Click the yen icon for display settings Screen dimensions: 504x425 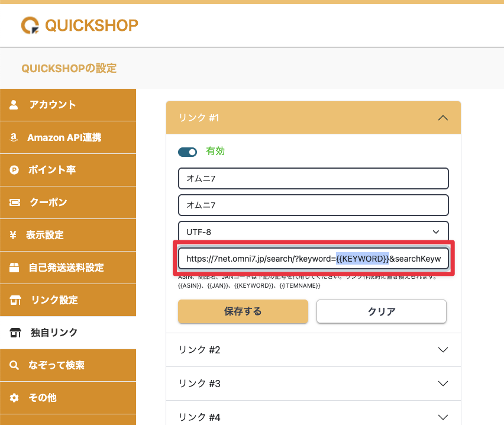13,235
